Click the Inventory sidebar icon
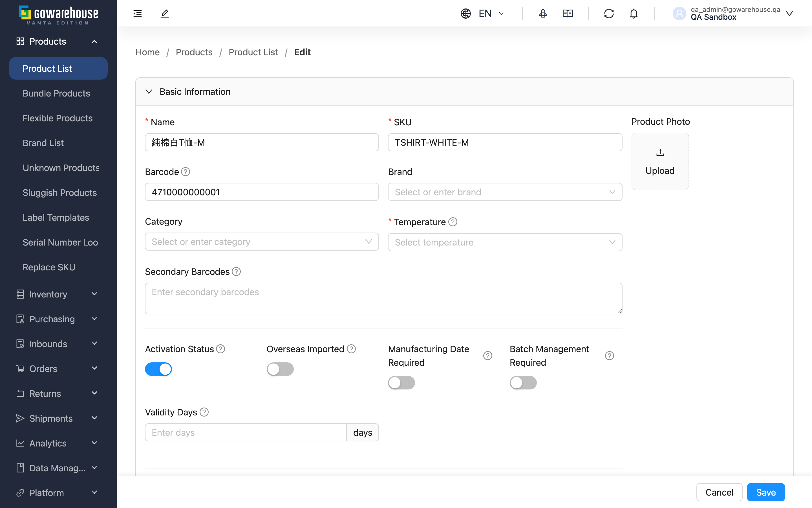Screen dimensions: 812x508 click(x=20, y=294)
